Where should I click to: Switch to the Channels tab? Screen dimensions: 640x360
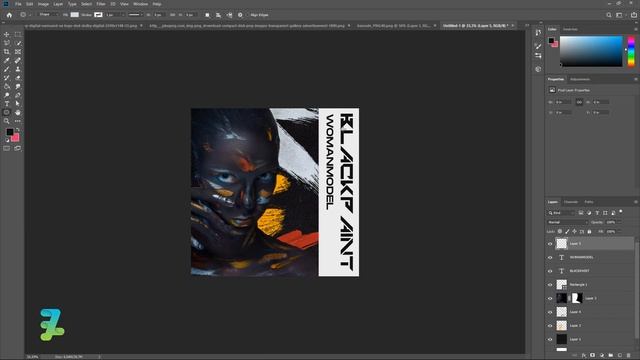[x=571, y=202]
